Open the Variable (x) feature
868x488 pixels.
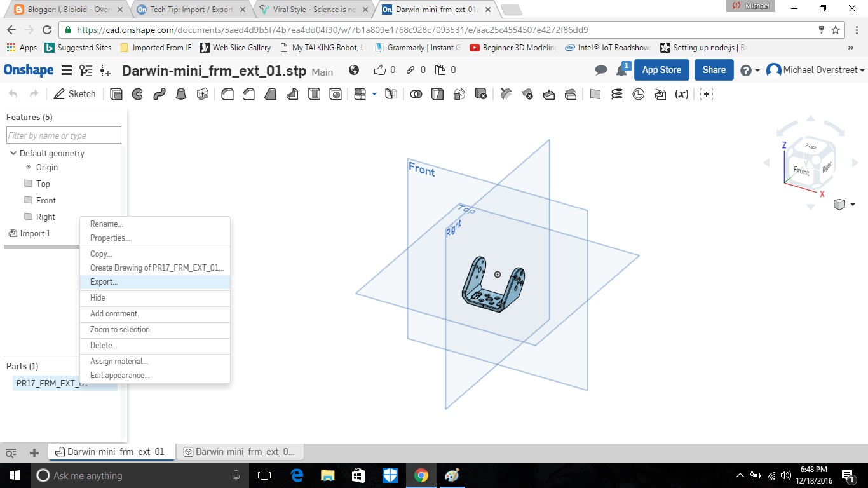point(681,93)
